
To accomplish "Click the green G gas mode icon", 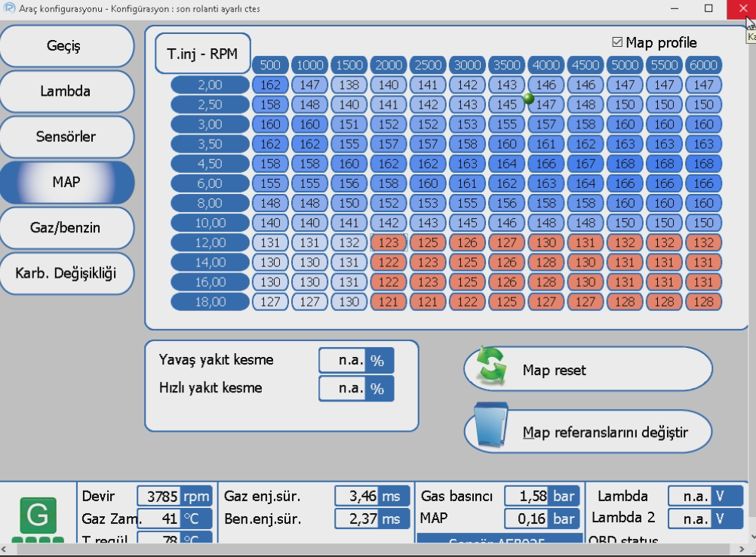I will tap(37, 515).
